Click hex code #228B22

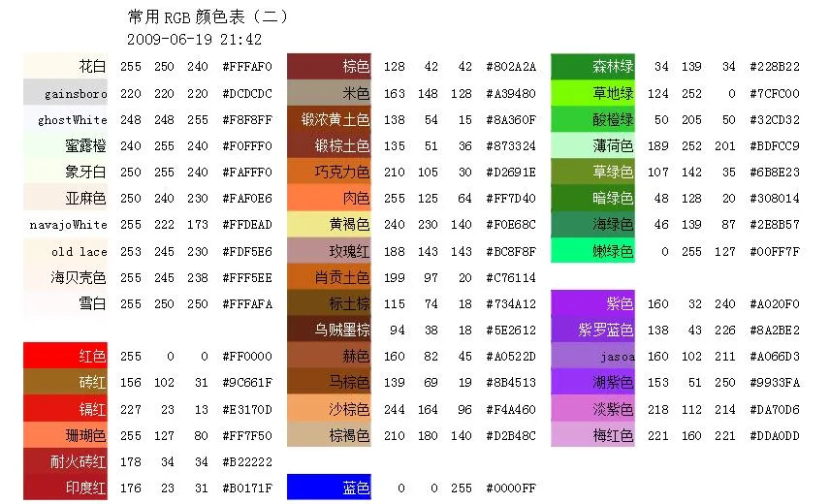[x=775, y=67]
